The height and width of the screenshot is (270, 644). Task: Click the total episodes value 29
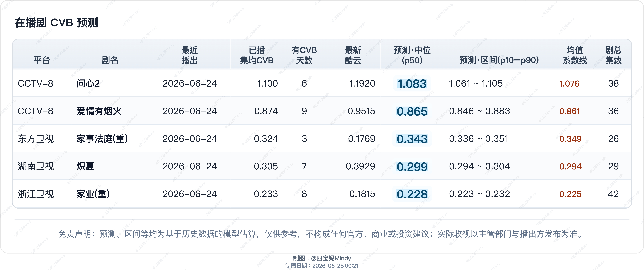(x=613, y=166)
